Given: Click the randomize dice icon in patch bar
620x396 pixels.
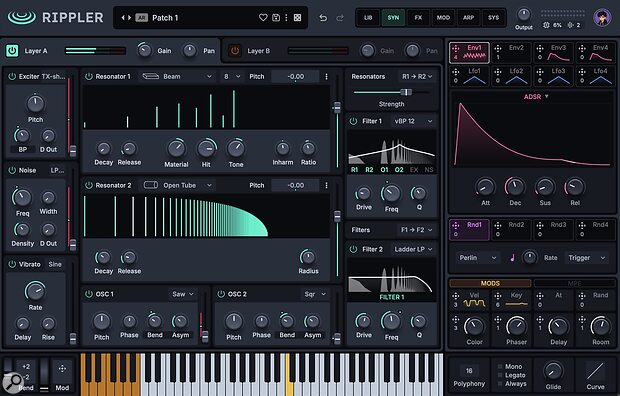Looking at the screenshot, I should point(297,17).
